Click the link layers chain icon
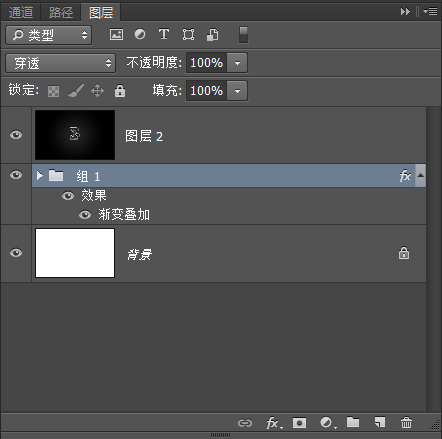This screenshot has height=439, width=442. tap(245, 423)
